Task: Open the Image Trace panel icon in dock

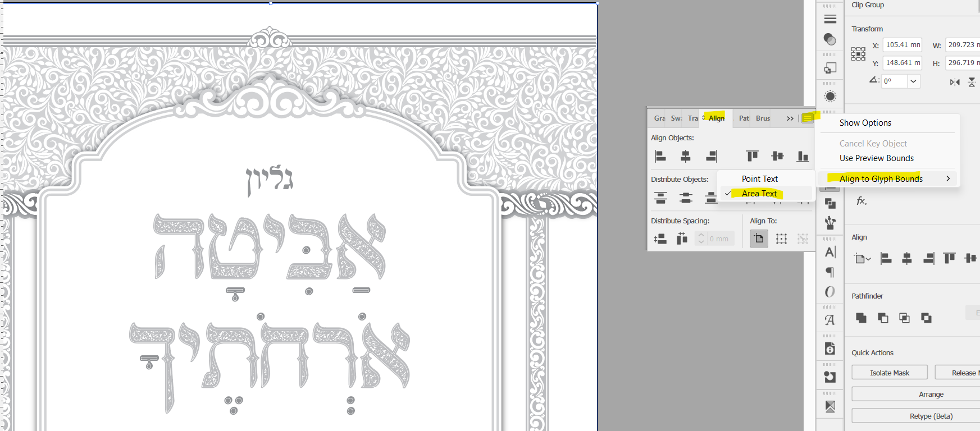Action: point(830,377)
